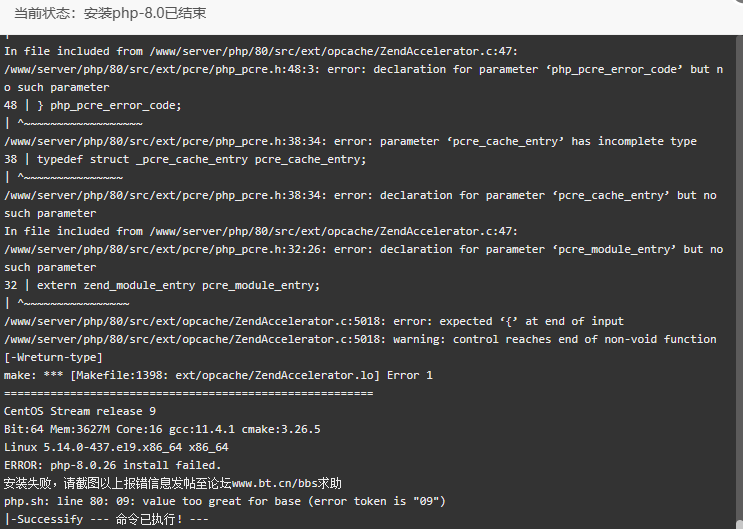The height and width of the screenshot is (529, 743).
Task: Click the 'typedef struct _pcre_cache_entry' code line
Action: pos(185,159)
